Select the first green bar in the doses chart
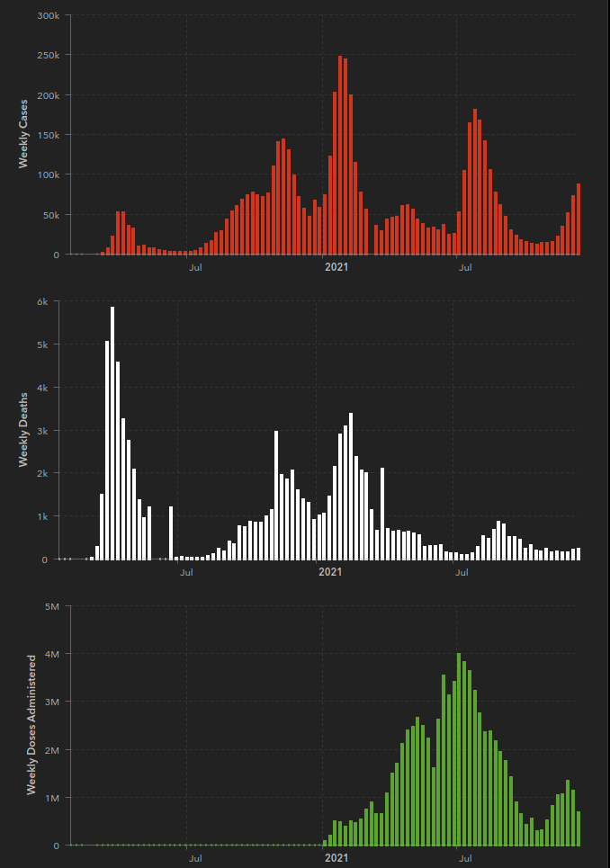The image size is (610, 868). pos(325,843)
